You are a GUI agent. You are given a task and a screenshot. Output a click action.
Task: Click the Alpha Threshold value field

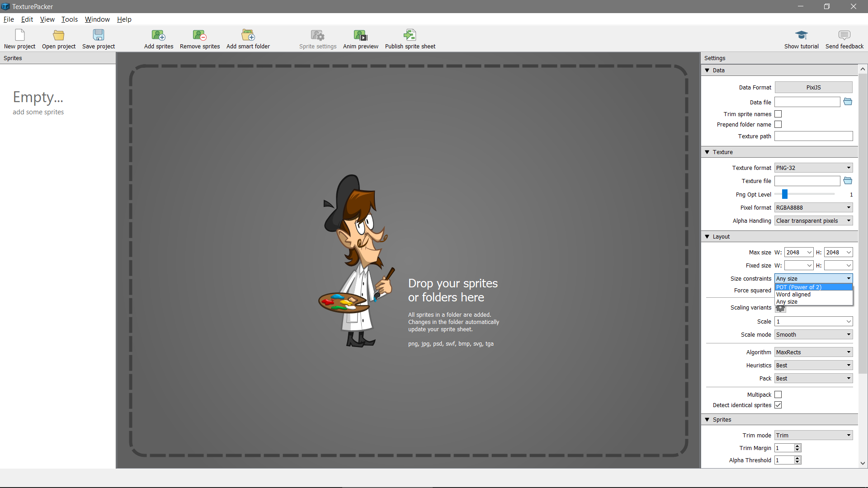[784, 460]
